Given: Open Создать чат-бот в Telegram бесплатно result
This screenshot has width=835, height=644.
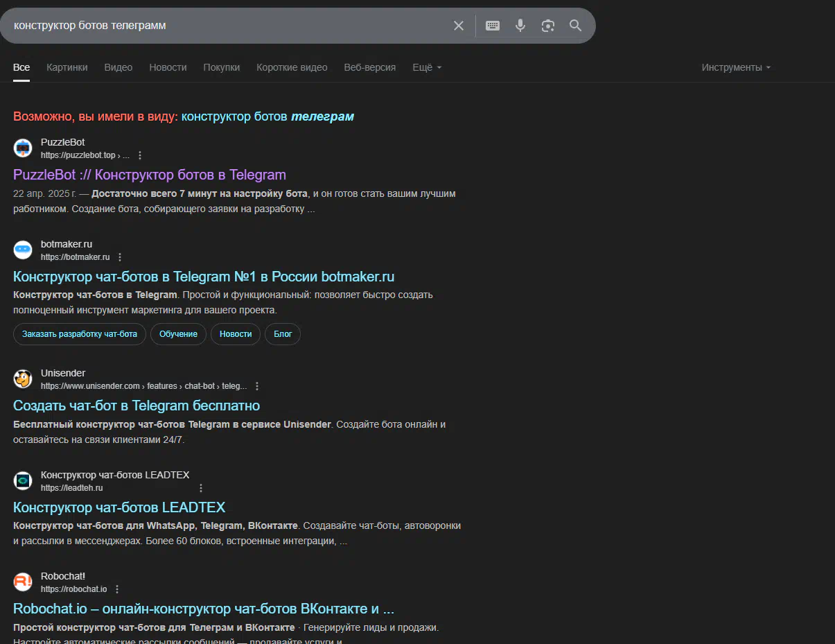Looking at the screenshot, I should pyautogui.click(x=137, y=406).
